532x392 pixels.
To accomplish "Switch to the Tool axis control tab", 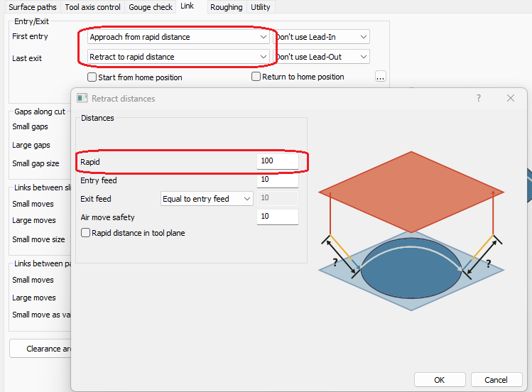I will 93,7.
